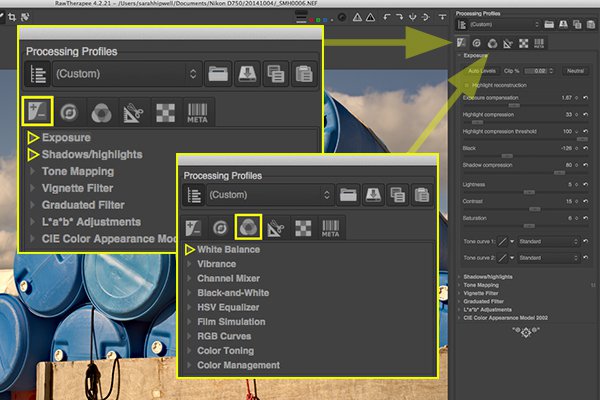Expand Vignette Filter in small side panel
This screenshot has height=400, width=600.
[481, 293]
